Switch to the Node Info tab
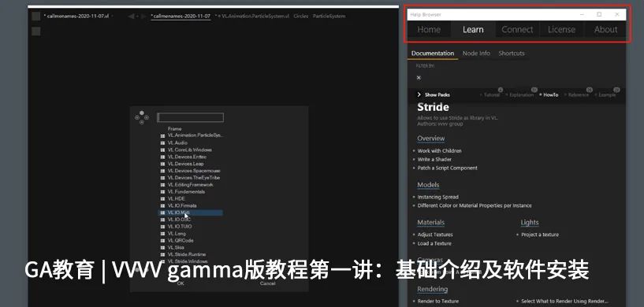The width and height of the screenshot is (644, 307). click(x=476, y=54)
